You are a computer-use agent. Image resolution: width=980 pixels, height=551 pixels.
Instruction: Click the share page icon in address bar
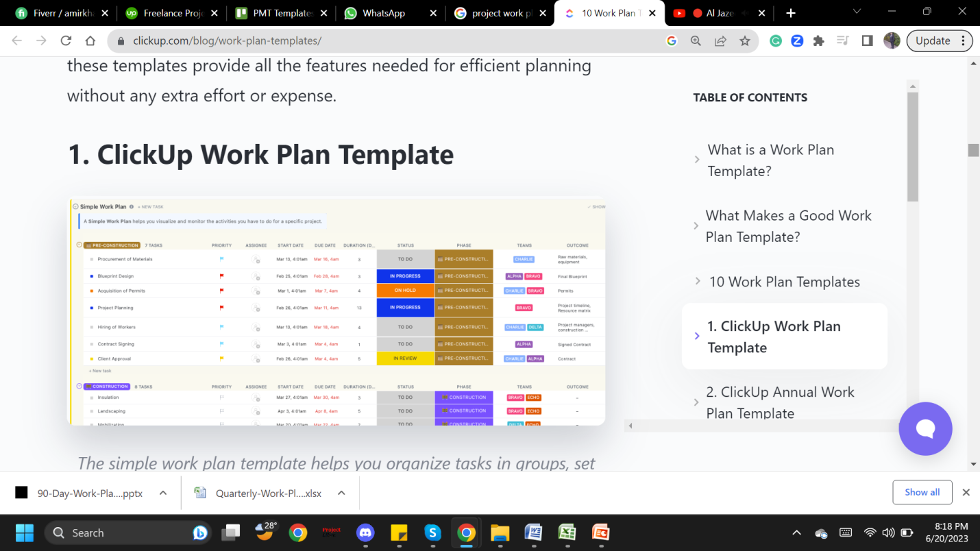(720, 41)
